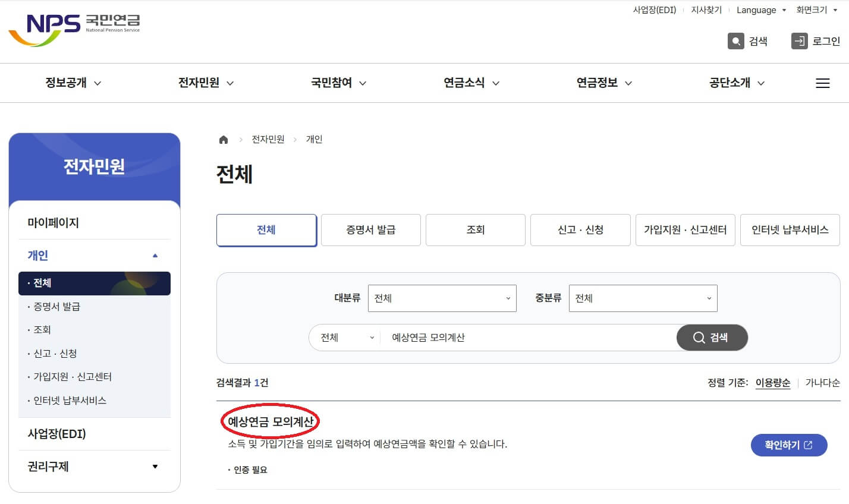Image resolution: width=849 pixels, height=504 pixels.
Task: Switch to the 증명서 발급 tab
Action: (370, 230)
